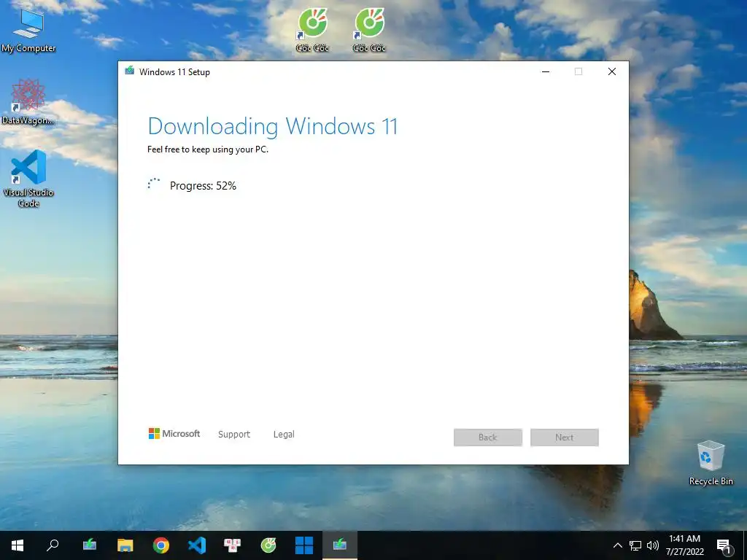747x560 pixels.
Task: Minimize the Windows 11 Setup window
Action: click(x=546, y=71)
